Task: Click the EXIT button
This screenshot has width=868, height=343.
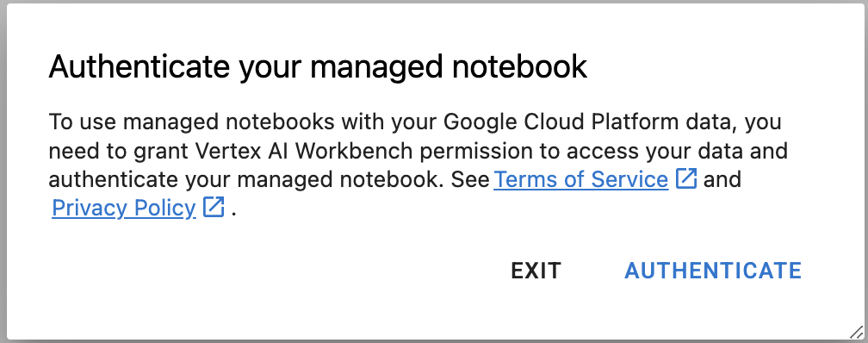Action: 536,271
